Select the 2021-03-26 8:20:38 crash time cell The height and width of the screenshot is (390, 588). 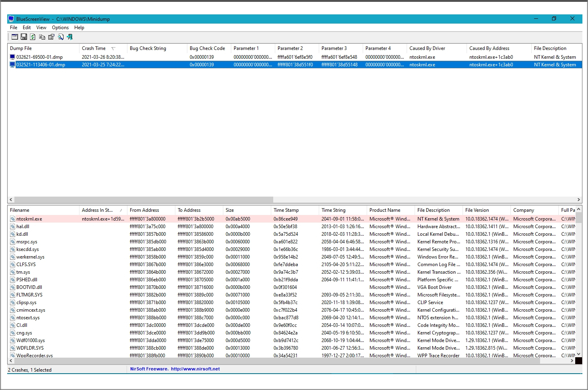(103, 57)
